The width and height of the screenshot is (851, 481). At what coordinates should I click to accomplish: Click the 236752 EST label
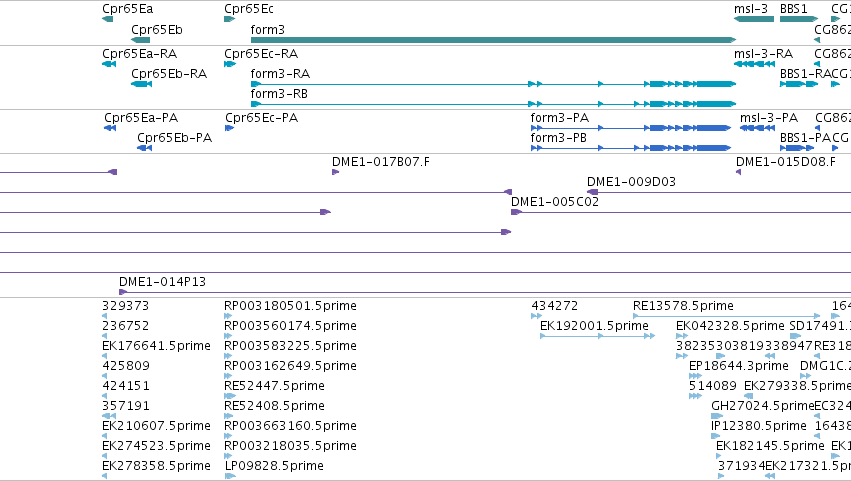click(125, 326)
